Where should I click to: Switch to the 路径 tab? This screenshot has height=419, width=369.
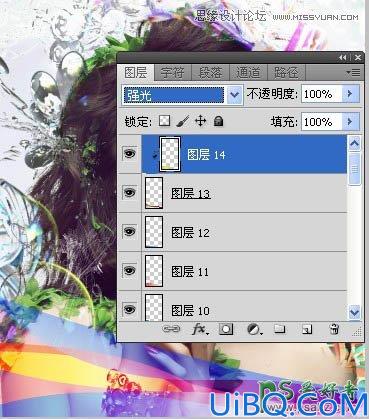coord(286,73)
